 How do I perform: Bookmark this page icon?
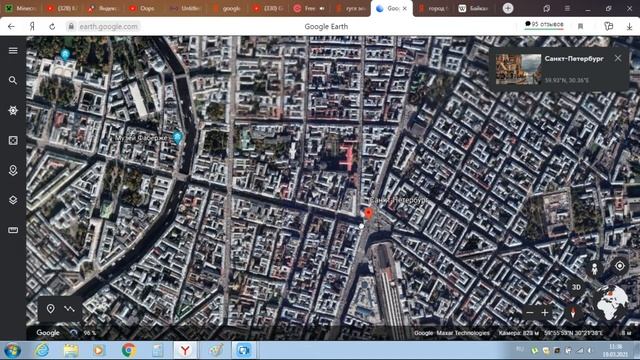[580, 27]
